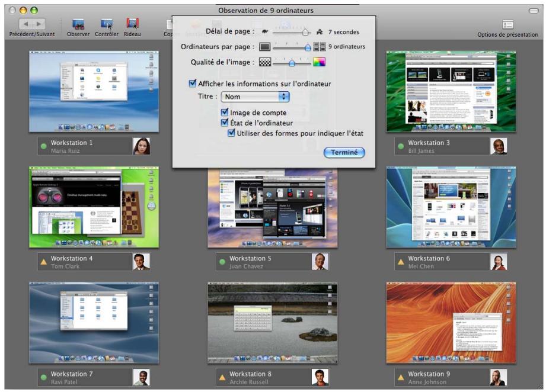Click the rabbit icon on the page delay slider
Viewport: 546px width, 392px height.
320,31
